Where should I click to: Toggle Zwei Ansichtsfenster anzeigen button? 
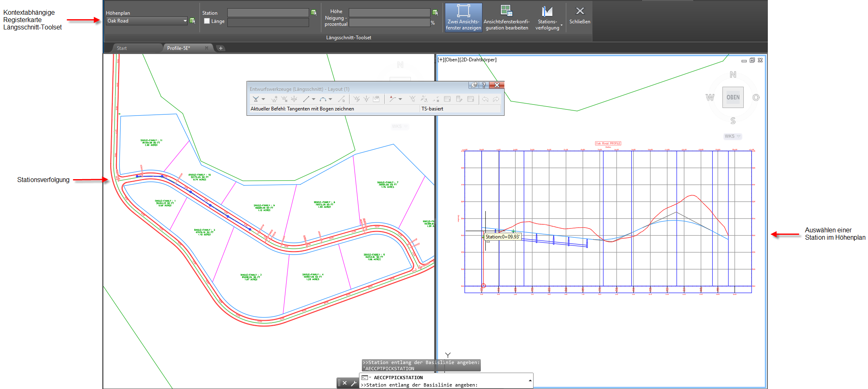(x=463, y=17)
